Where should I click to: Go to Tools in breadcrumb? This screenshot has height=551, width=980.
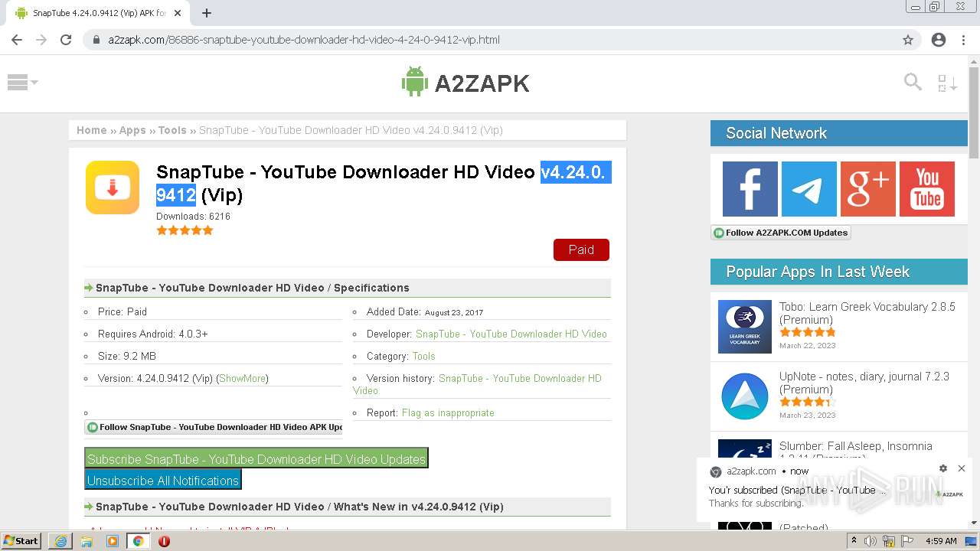click(172, 130)
